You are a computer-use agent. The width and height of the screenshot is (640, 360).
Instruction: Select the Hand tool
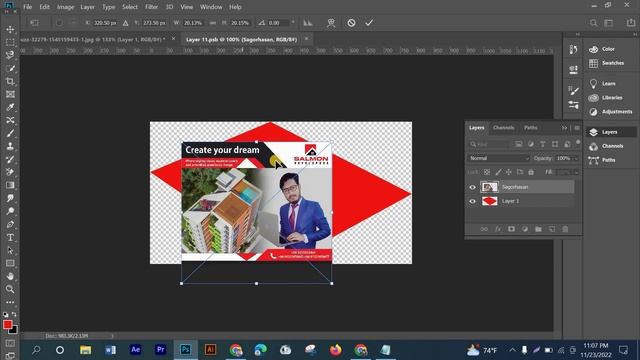click(x=10, y=276)
